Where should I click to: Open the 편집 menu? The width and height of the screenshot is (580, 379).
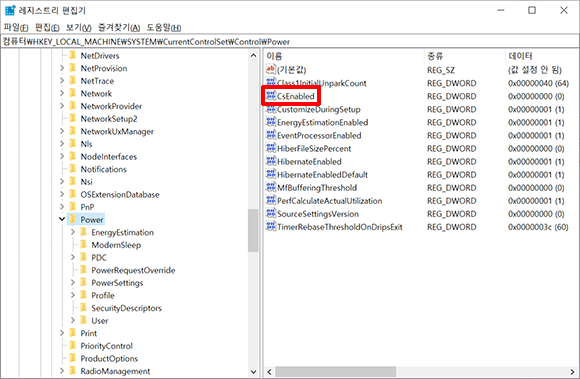47,27
